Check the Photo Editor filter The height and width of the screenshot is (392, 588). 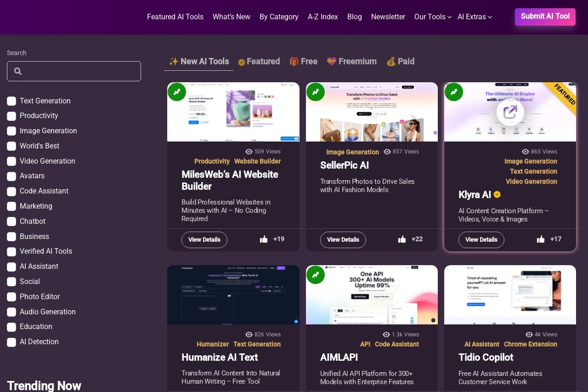coord(11,297)
